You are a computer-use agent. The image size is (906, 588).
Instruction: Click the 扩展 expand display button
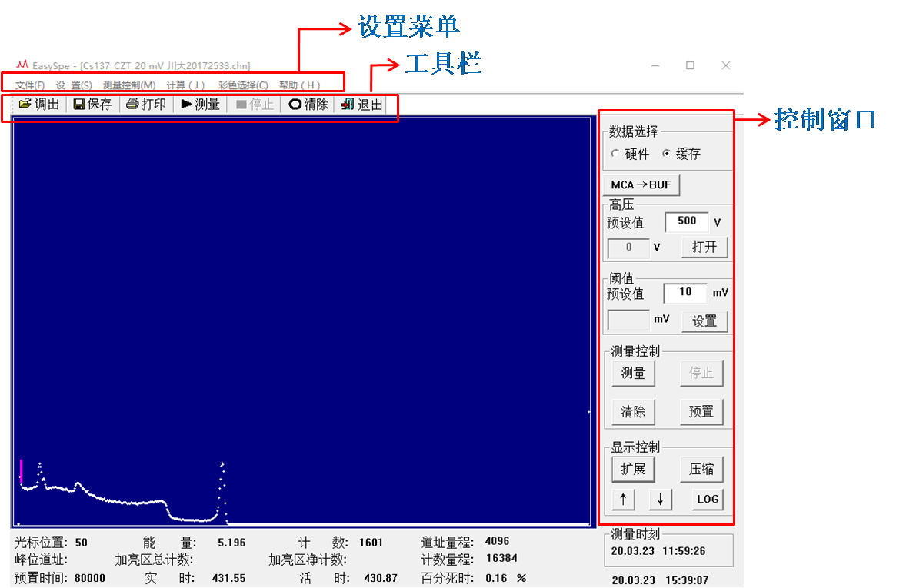pyautogui.click(x=632, y=469)
